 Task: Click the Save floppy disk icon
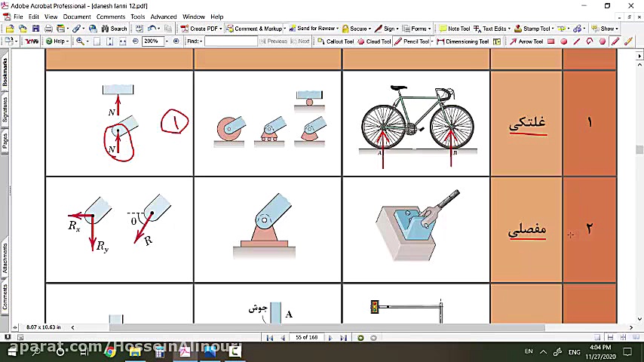pyautogui.click(x=35, y=29)
